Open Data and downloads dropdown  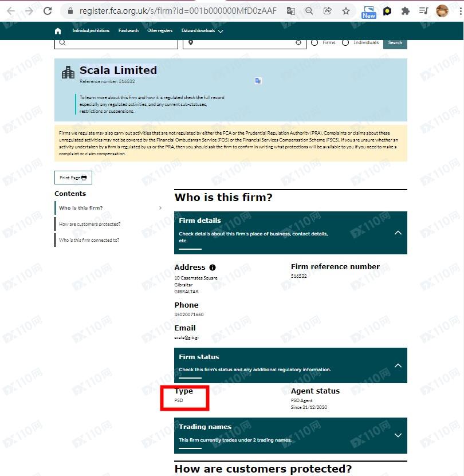(202, 31)
